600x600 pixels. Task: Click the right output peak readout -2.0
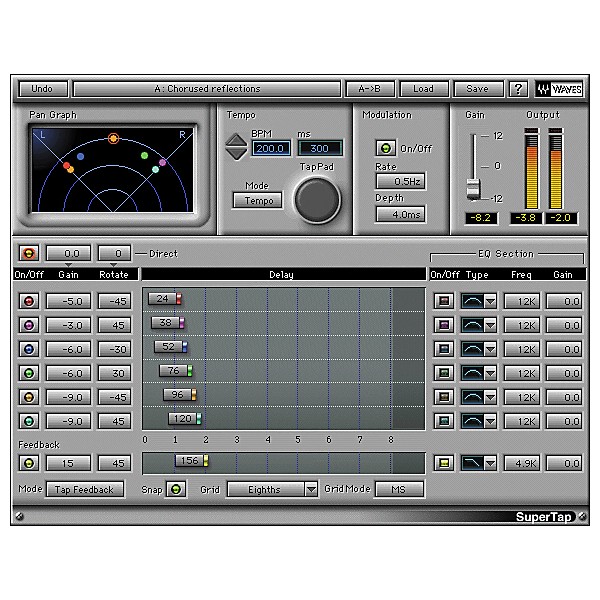coord(561,218)
